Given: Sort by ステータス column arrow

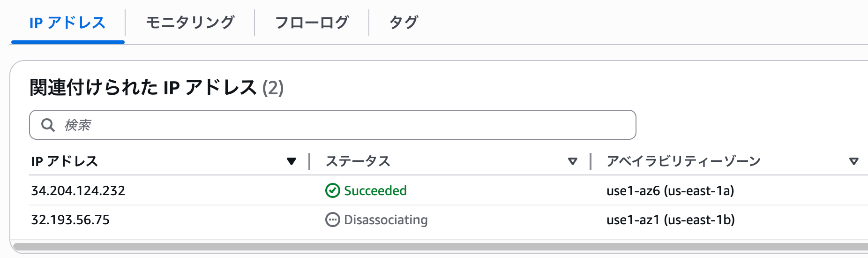Looking at the screenshot, I should (572, 161).
